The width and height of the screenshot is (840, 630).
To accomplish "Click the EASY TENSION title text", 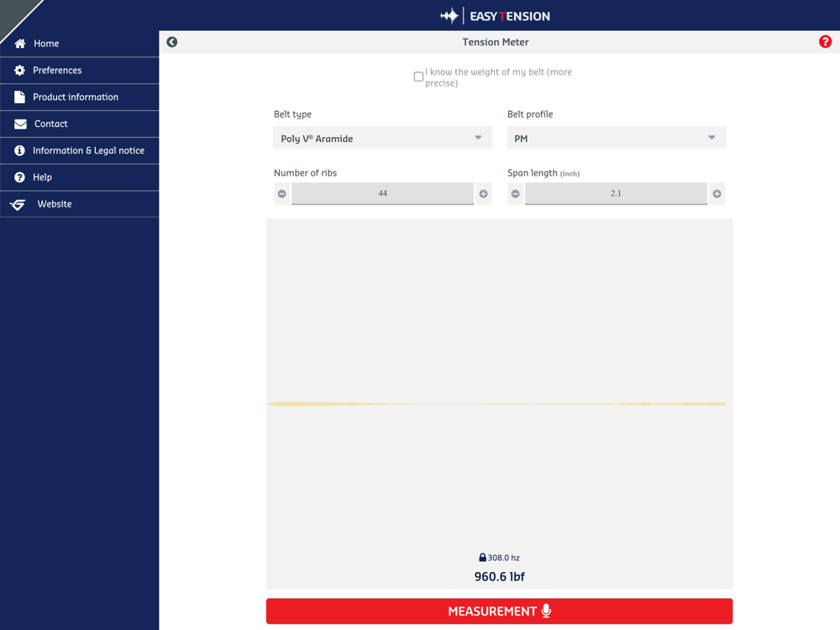I will point(510,16).
